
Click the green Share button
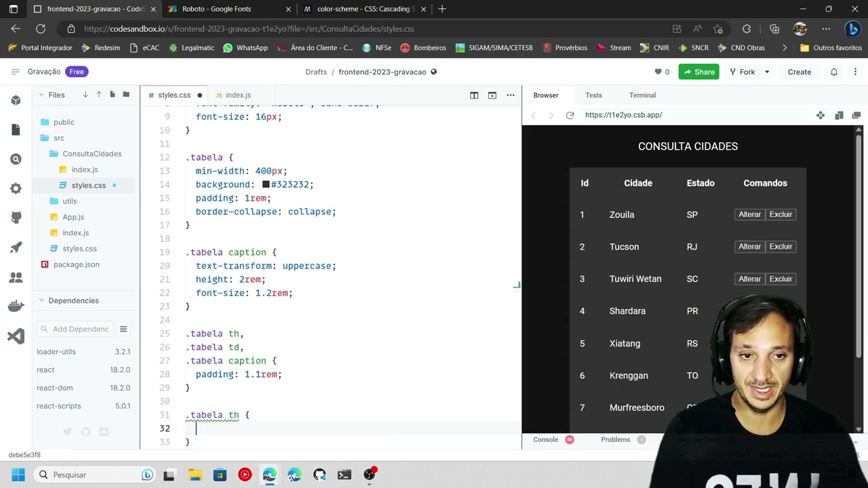click(x=698, y=72)
